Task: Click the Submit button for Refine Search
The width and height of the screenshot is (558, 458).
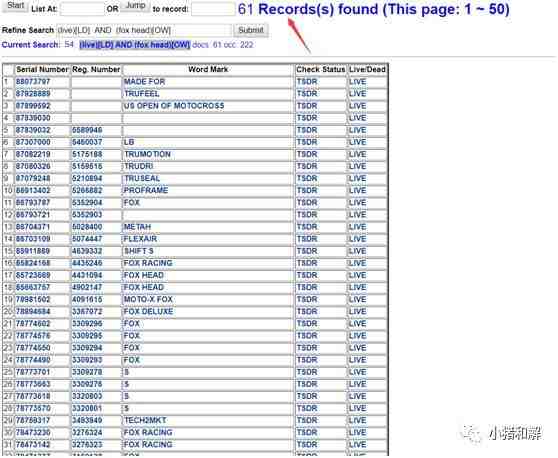Action: pos(251,30)
